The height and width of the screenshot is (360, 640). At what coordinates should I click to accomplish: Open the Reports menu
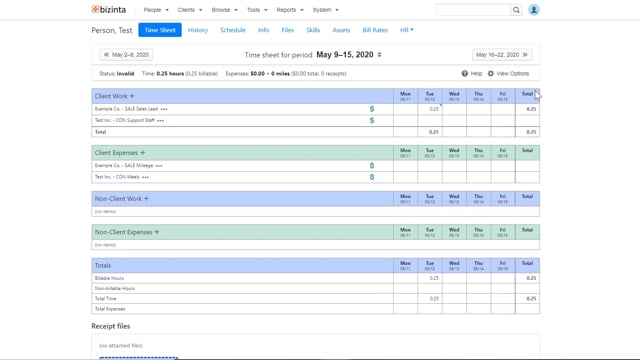[x=290, y=10]
